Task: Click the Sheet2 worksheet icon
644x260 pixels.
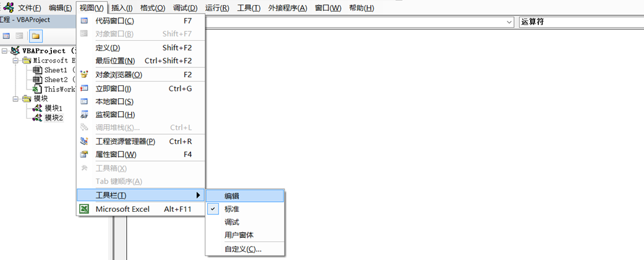Action: [x=38, y=80]
